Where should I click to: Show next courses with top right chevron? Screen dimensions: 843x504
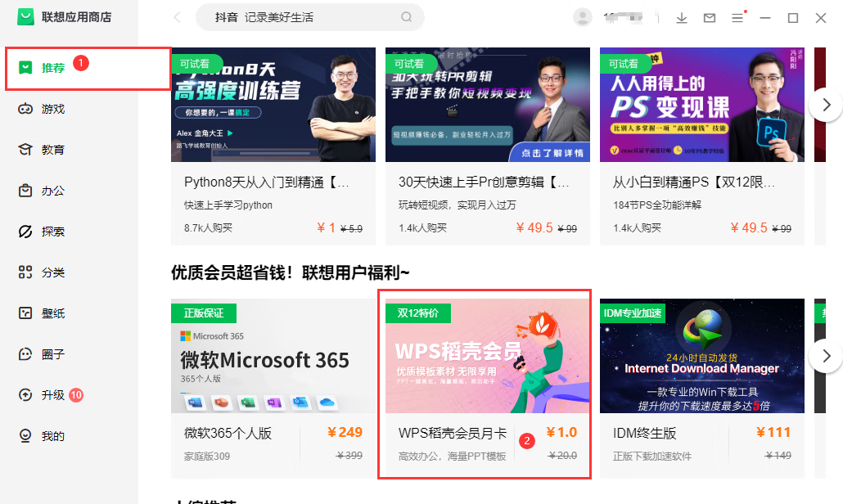tap(826, 105)
